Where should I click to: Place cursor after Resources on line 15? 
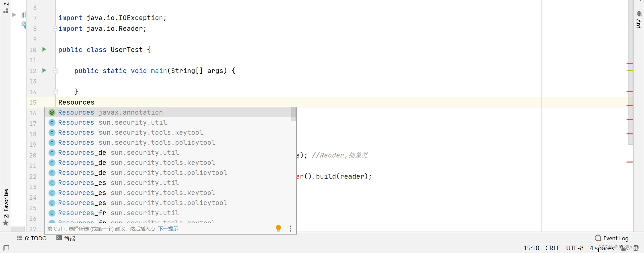[95, 102]
